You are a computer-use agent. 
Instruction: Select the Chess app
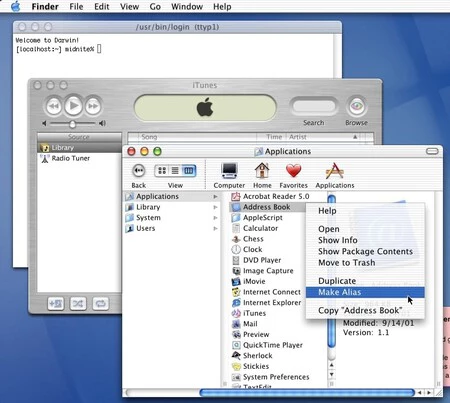(248, 239)
